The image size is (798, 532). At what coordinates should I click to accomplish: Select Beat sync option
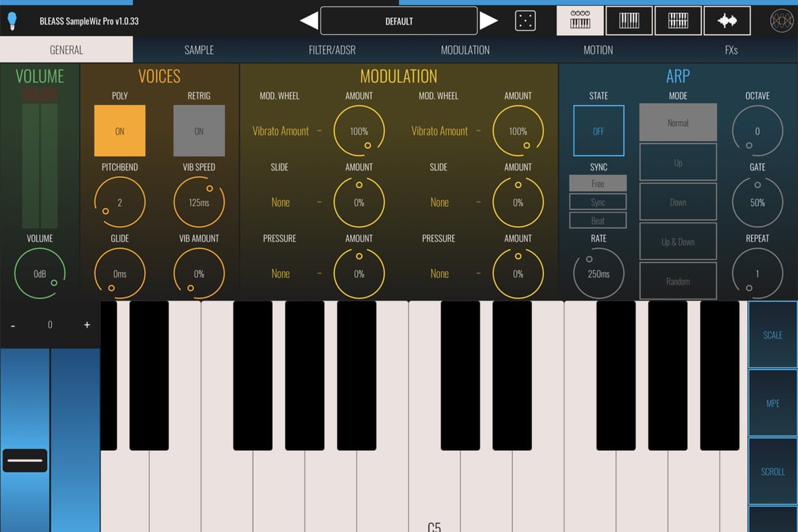pyautogui.click(x=598, y=221)
